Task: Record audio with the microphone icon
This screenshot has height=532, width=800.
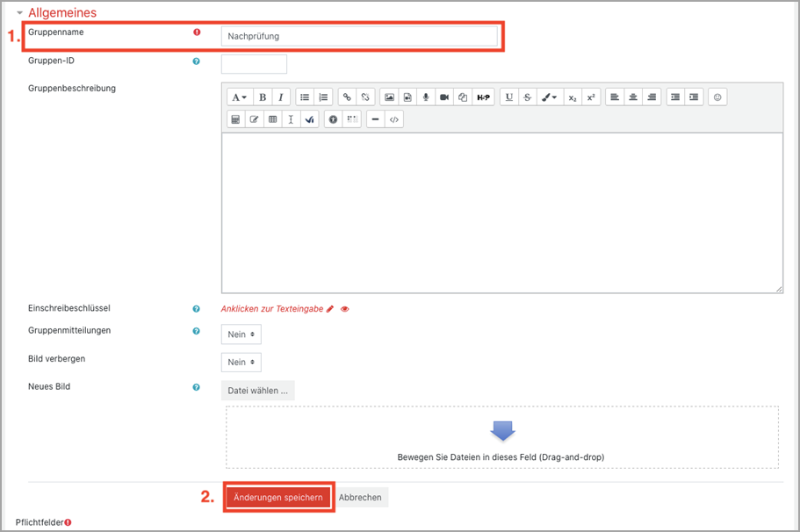Action: pyautogui.click(x=426, y=97)
